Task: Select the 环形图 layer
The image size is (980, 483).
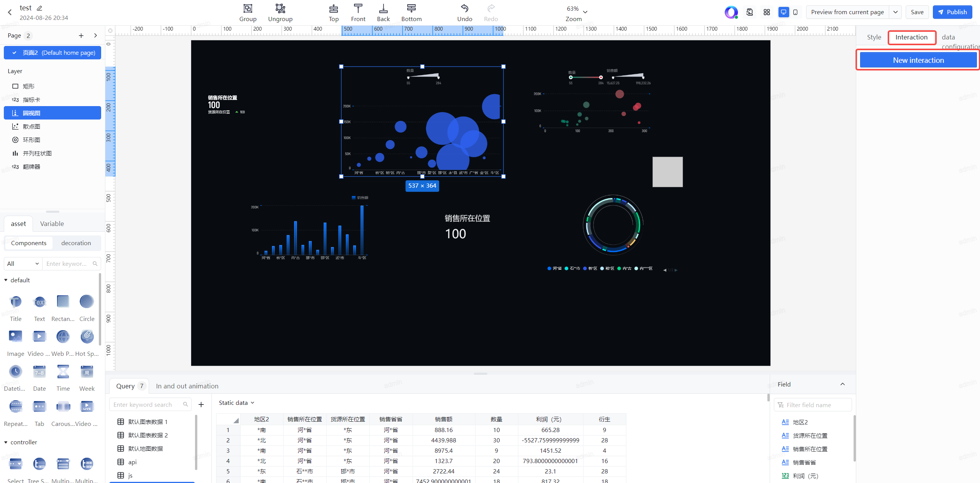Action: 52,140
